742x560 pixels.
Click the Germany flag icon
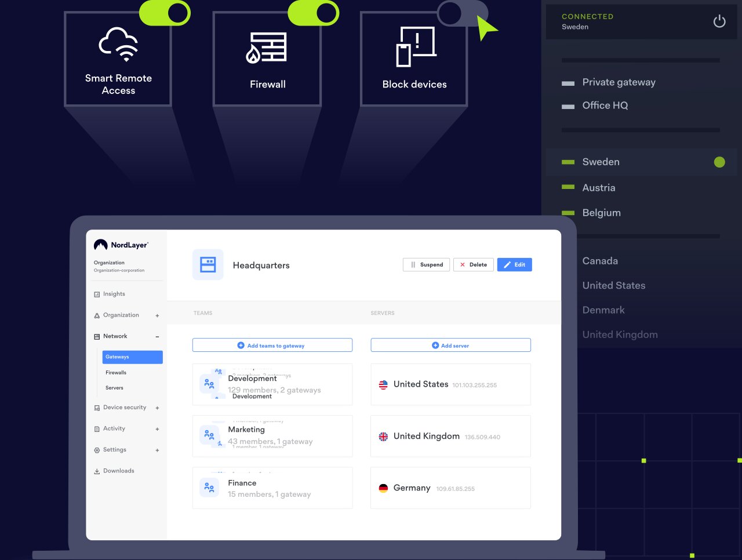pos(383,488)
